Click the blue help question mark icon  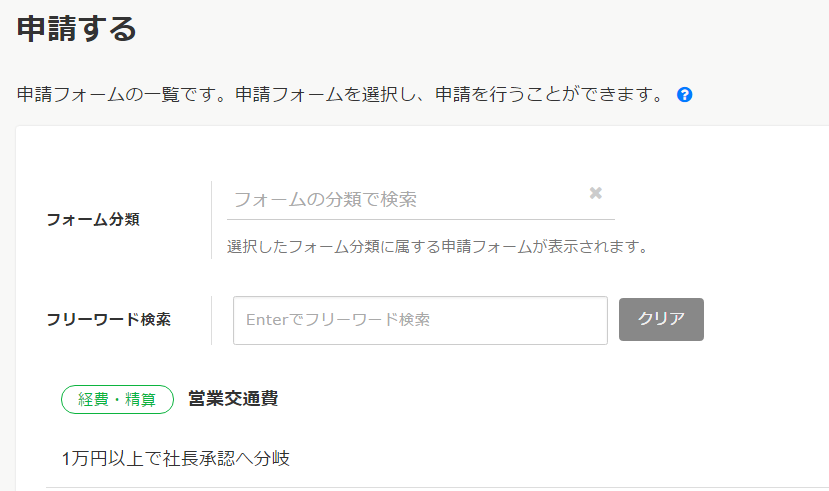[x=685, y=95]
